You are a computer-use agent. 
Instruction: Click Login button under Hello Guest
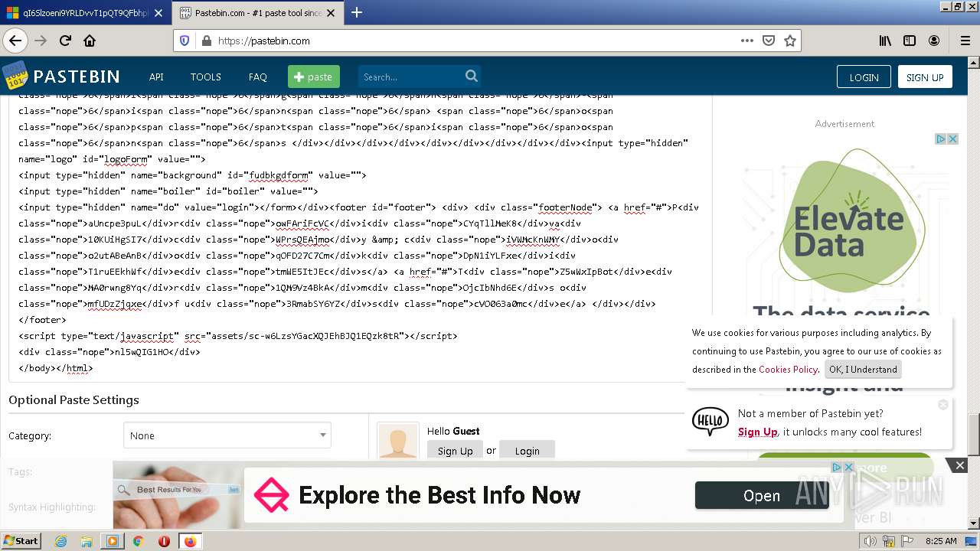527,451
